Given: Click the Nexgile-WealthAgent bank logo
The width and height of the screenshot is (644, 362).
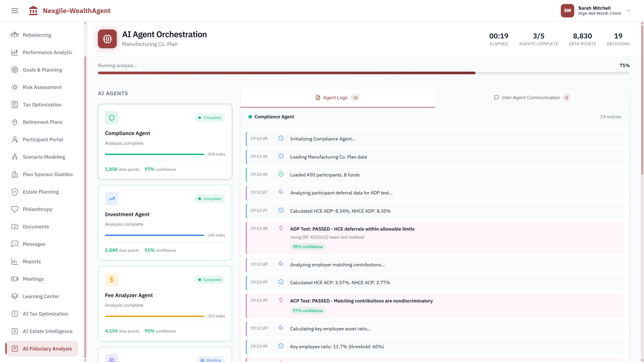Looking at the screenshot, I should click(33, 11).
